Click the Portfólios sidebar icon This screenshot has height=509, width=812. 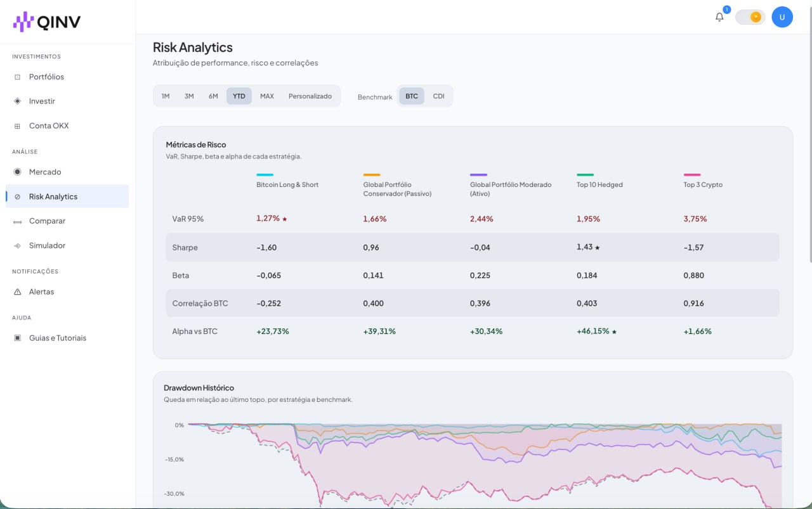(x=17, y=77)
